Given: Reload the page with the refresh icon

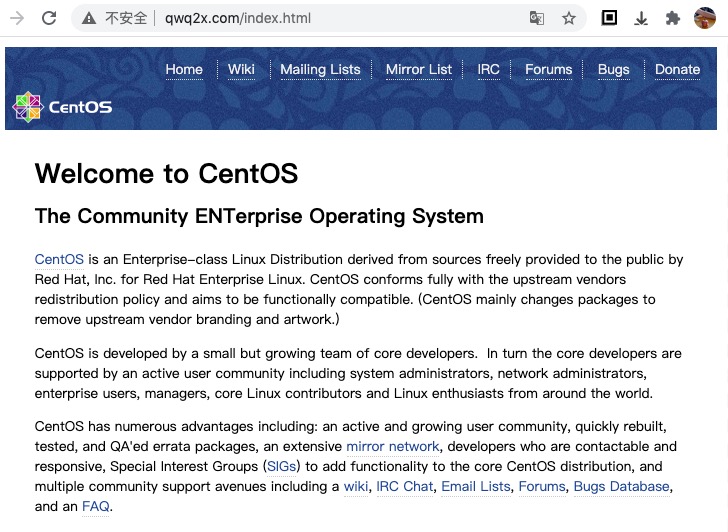Looking at the screenshot, I should [x=49, y=19].
